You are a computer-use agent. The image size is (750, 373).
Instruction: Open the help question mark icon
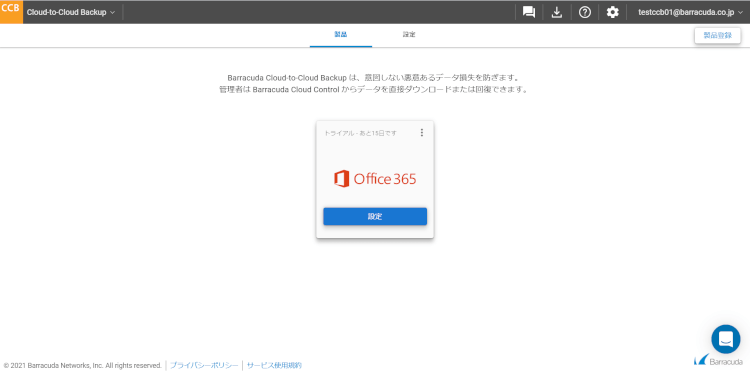[x=585, y=12]
